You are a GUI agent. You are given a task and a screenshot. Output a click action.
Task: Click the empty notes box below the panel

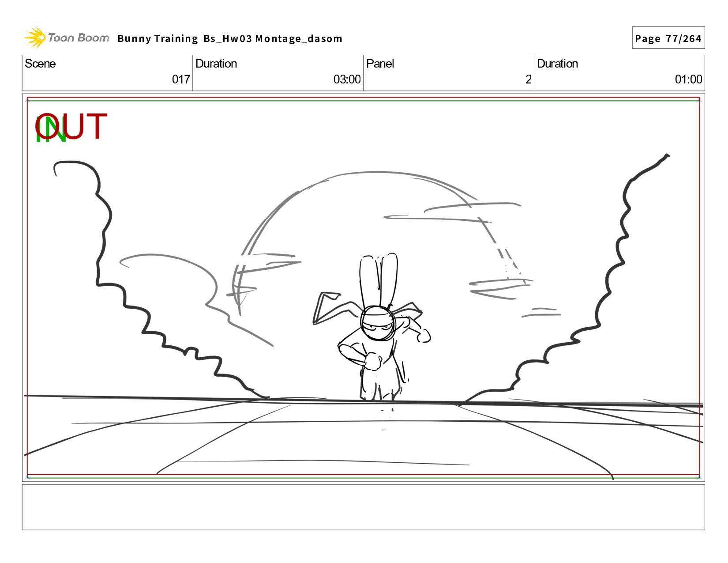pos(363,507)
